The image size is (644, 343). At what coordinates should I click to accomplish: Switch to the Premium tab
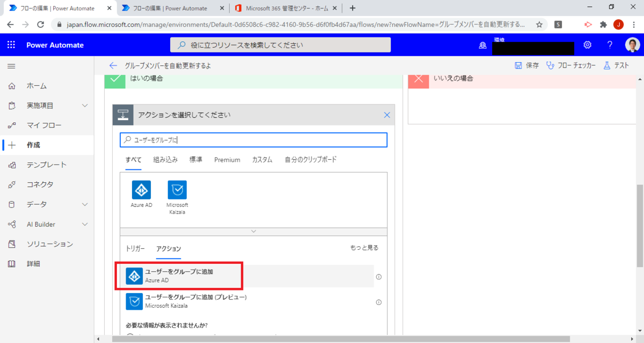point(227,160)
